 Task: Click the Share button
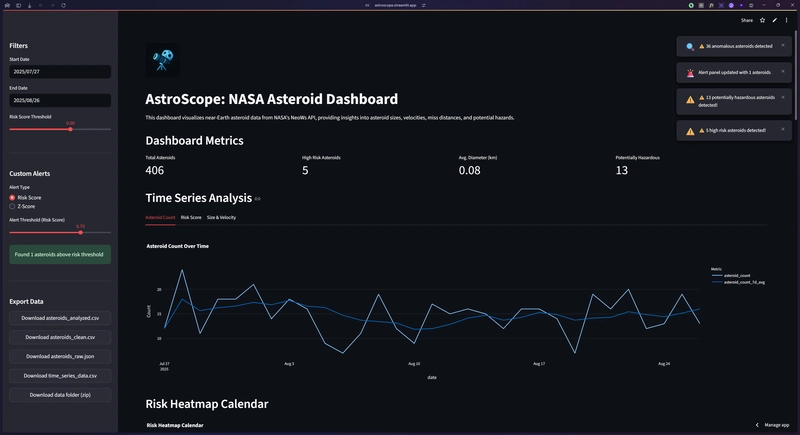747,20
